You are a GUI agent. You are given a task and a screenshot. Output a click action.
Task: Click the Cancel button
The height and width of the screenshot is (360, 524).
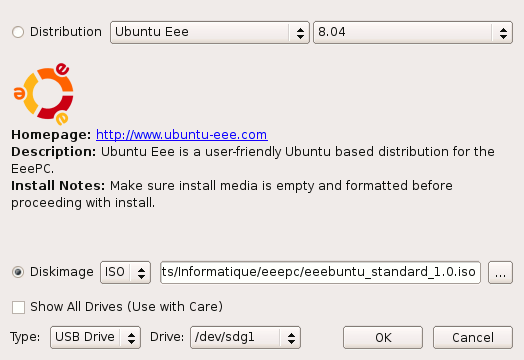[x=473, y=338]
